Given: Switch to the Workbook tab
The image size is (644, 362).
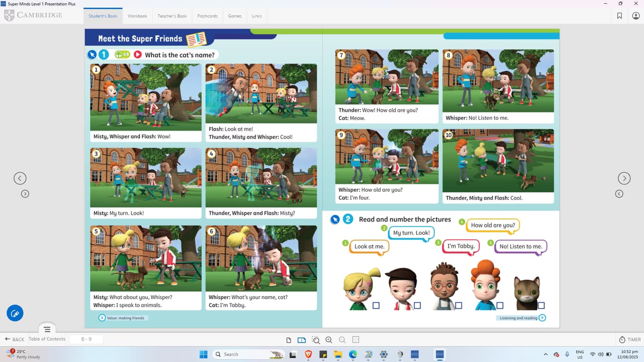Looking at the screenshot, I should pyautogui.click(x=137, y=15).
